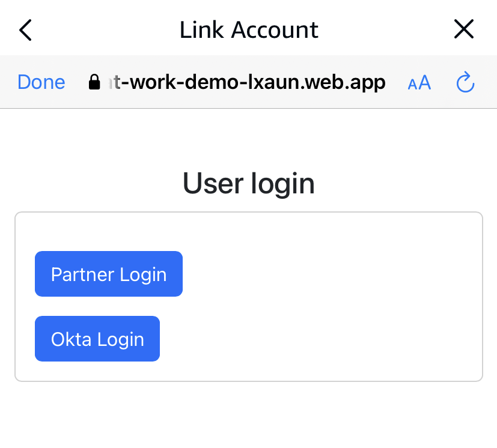This screenshot has height=448, width=497.
Task: Tap the word Partner on the blue button
Action: click(x=82, y=274)
